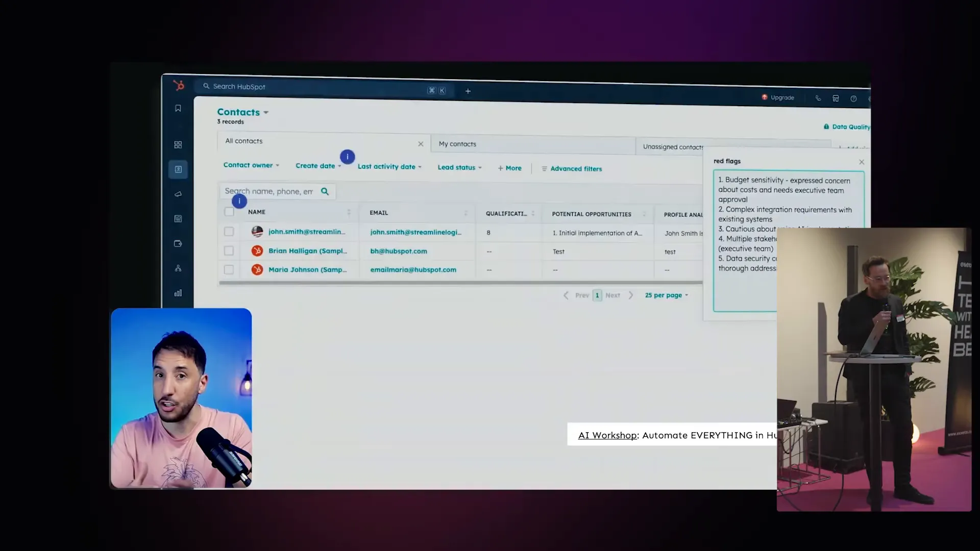
Task: Click the HubSpot sprocket logo
Action: 178,86
